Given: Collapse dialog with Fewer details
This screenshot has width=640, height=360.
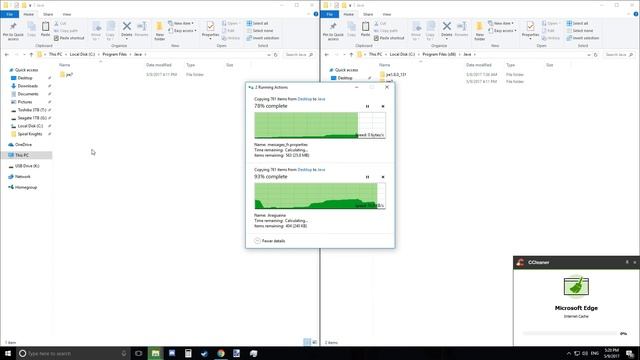Looking at the screenshot, I should (x=270, y=241).
